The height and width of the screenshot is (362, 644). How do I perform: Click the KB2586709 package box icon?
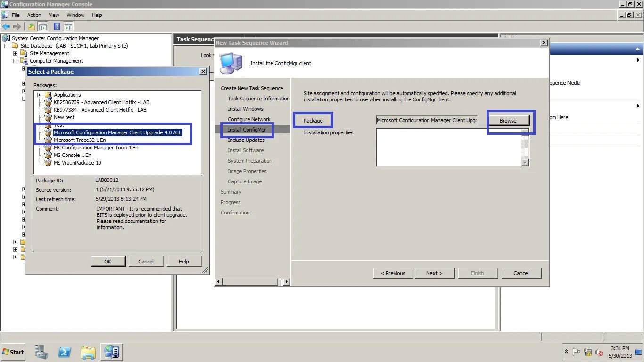click(x=48, y=102)
